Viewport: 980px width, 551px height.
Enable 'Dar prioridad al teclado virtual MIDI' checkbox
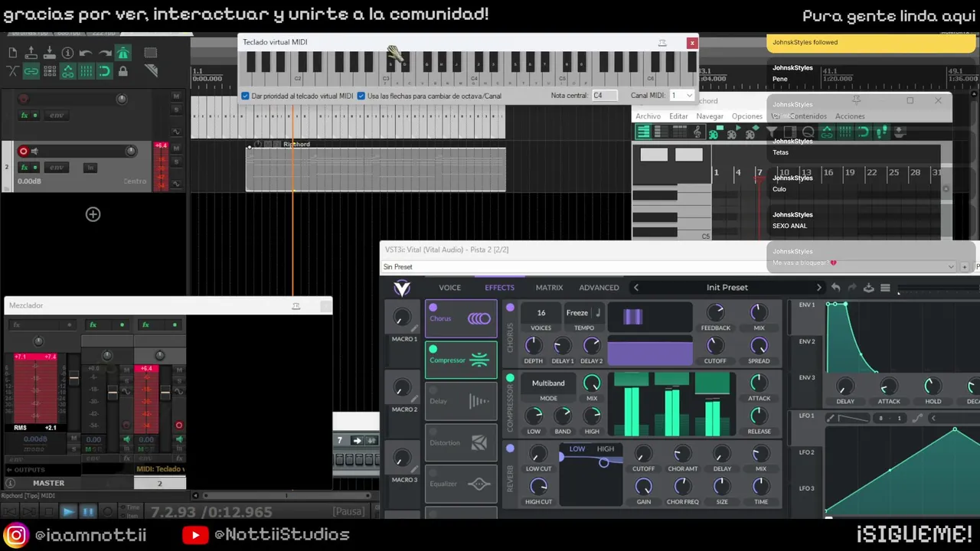pyautogui.click(x=245, y=96)
